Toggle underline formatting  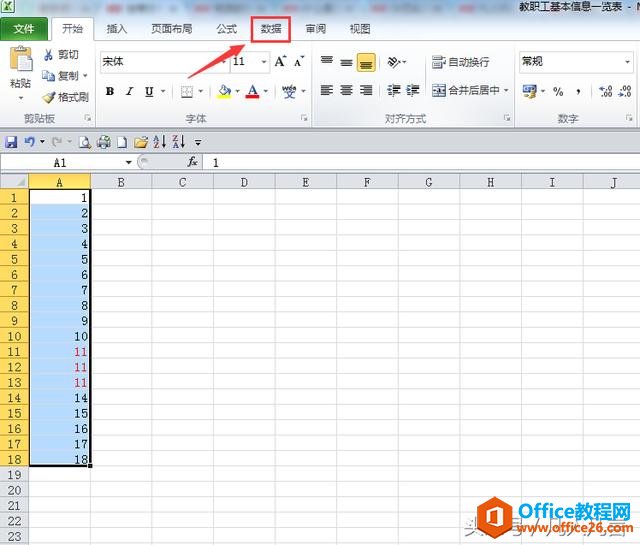tap(149, 91)
